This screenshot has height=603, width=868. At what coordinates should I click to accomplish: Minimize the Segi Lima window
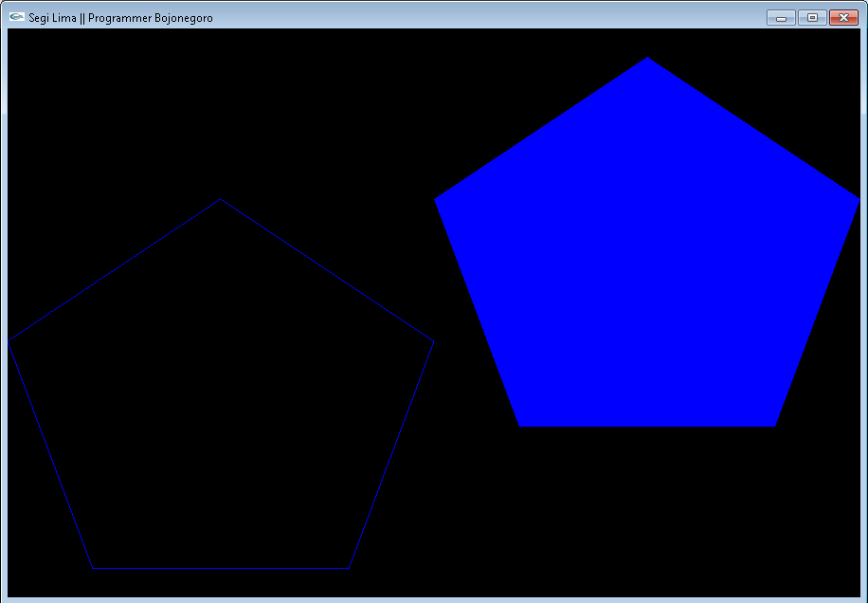coord(781,16)
